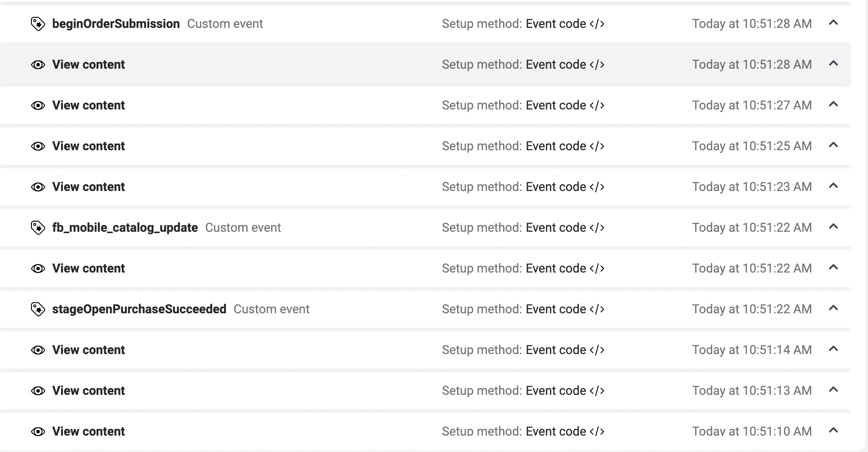Viewport: 868px width, 452px height.
Task: Click the tag icon beside fb_mobile_catalog_update
Action: [x=38, y=228]
